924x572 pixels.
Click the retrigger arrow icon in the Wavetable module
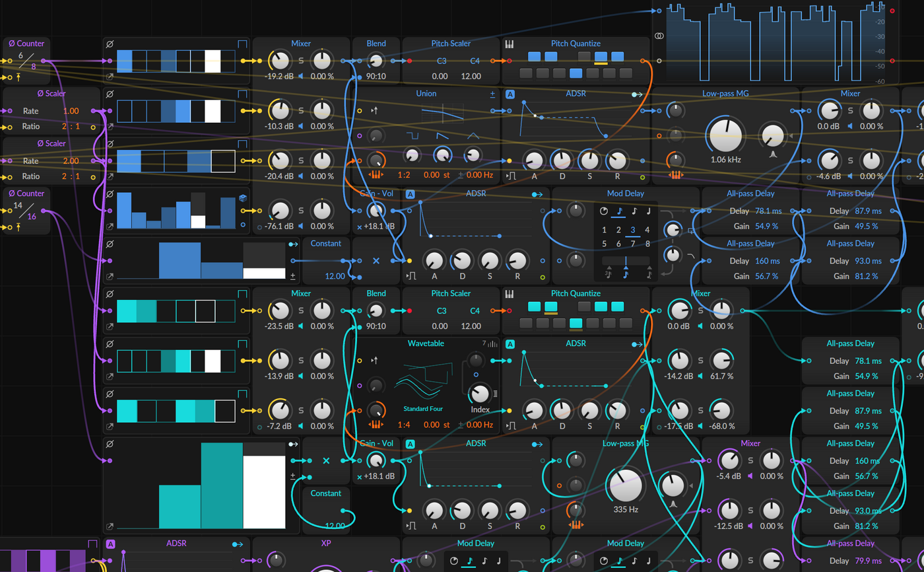click(375, 361)
